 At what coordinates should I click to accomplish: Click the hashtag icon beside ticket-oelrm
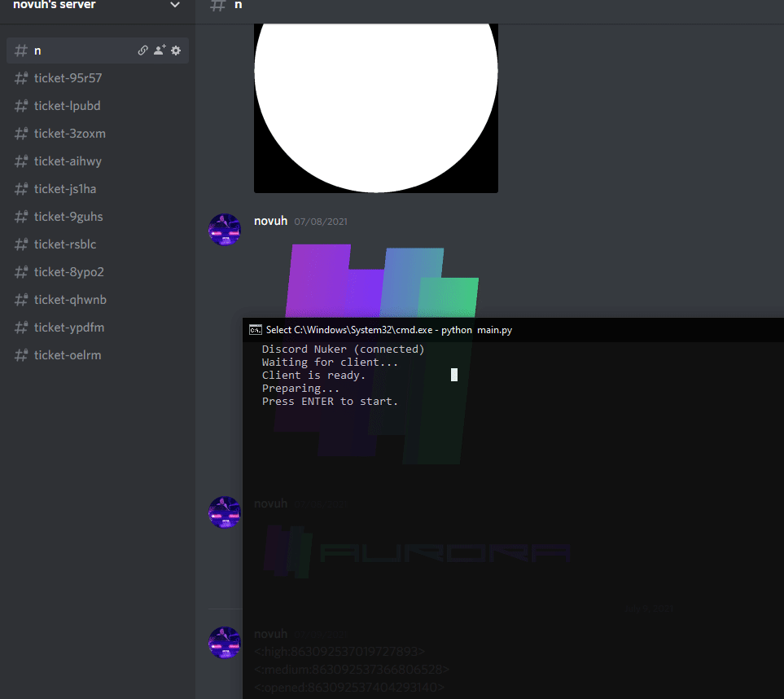tap(20, 354)
